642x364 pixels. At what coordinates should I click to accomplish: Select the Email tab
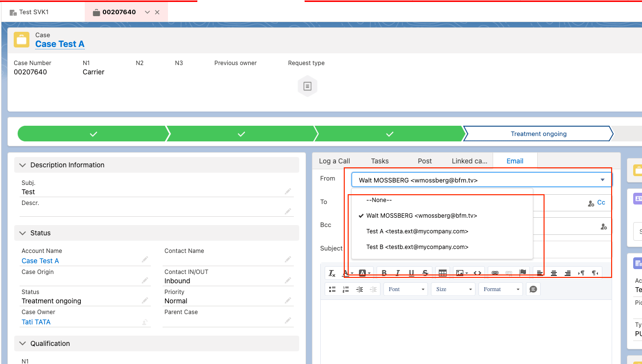click(515, 161)
